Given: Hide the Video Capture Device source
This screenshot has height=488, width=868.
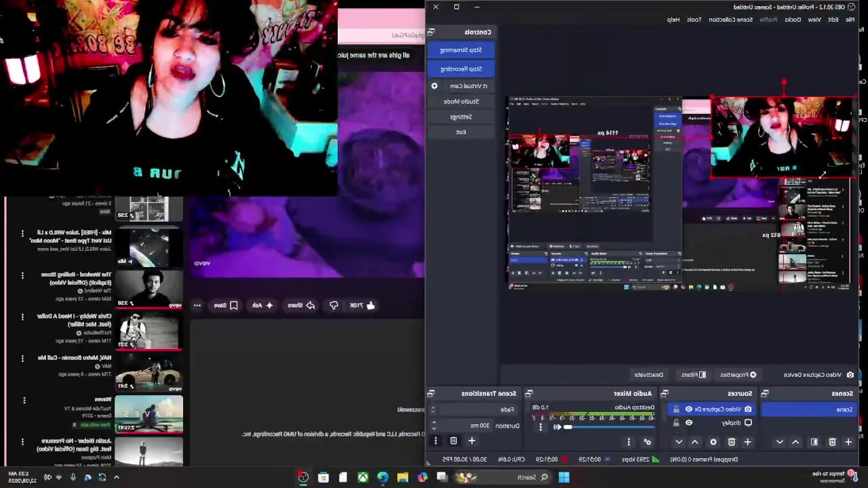Looking at the screenshot, I should click(689, 409).
